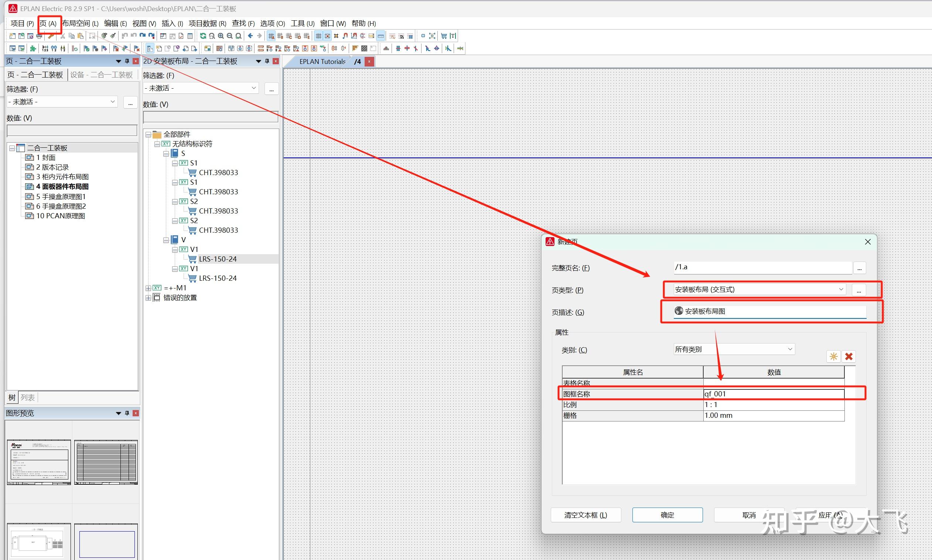Image resolution: width=932 pixels, height=560 pixels.
Task: Click the 123 numbering toolbar icon
Action: (45, 48)
